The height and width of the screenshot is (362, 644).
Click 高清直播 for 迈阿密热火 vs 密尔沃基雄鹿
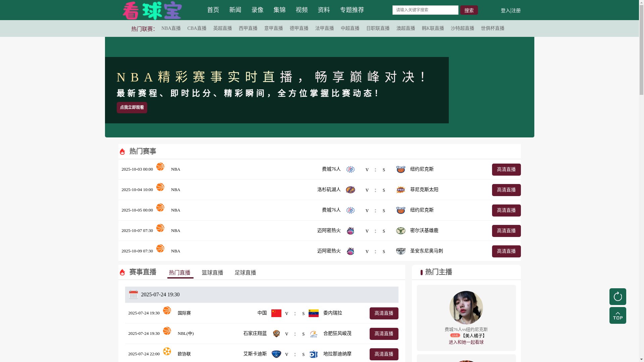click(506, 231)
